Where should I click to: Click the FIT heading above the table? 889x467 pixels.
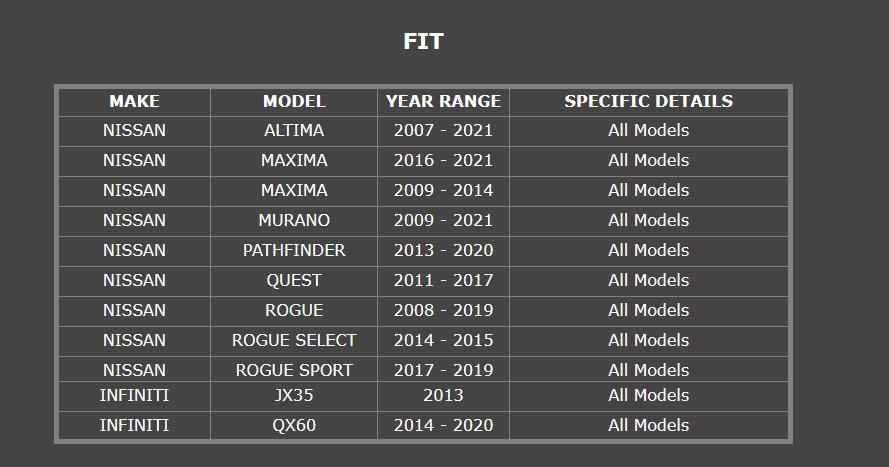point(423,41)
